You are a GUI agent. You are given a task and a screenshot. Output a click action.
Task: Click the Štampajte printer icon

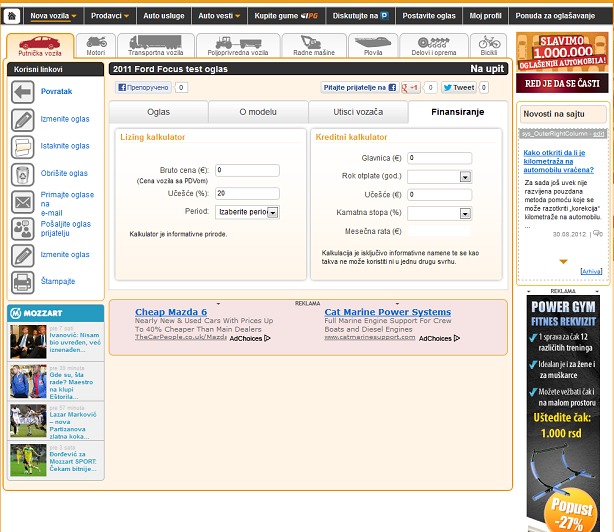[23, 282]
